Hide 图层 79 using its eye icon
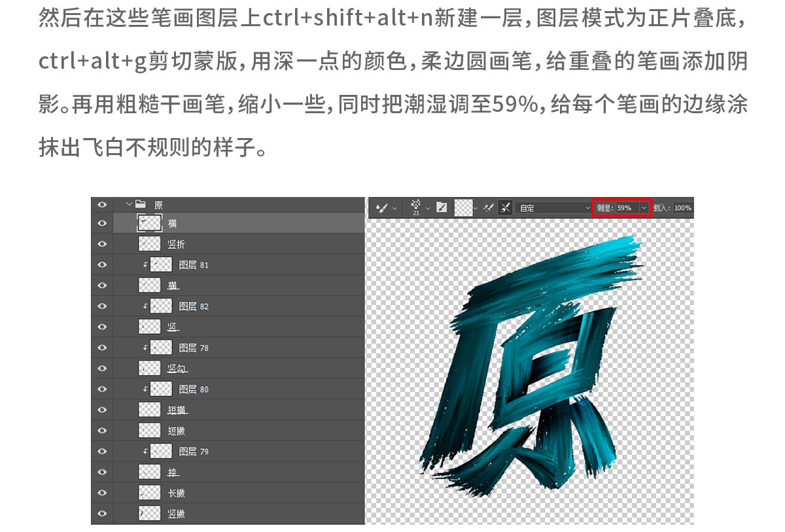Screen dimensions: 785x532 pyautogui.click(x=102, y=451)
